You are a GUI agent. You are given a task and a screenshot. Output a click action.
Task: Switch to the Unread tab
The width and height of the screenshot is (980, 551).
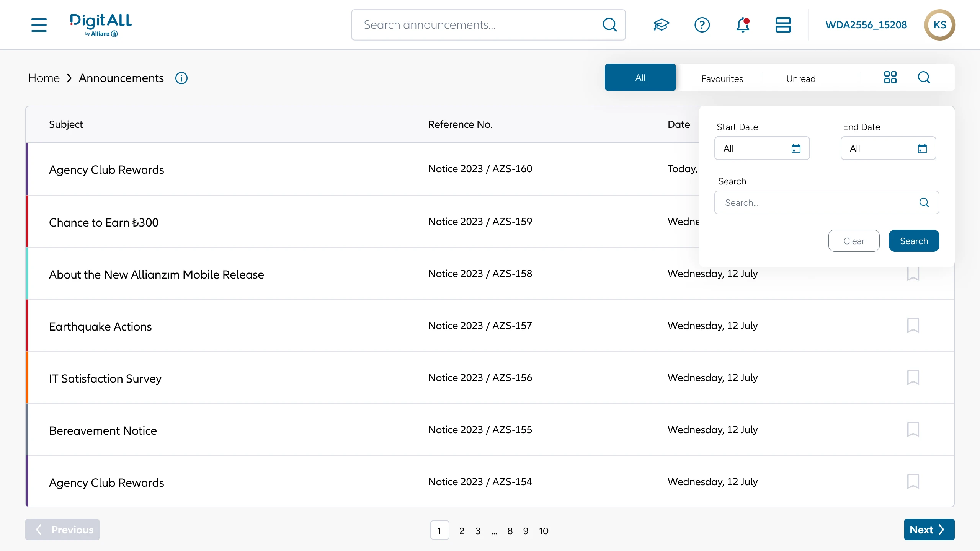801,79
